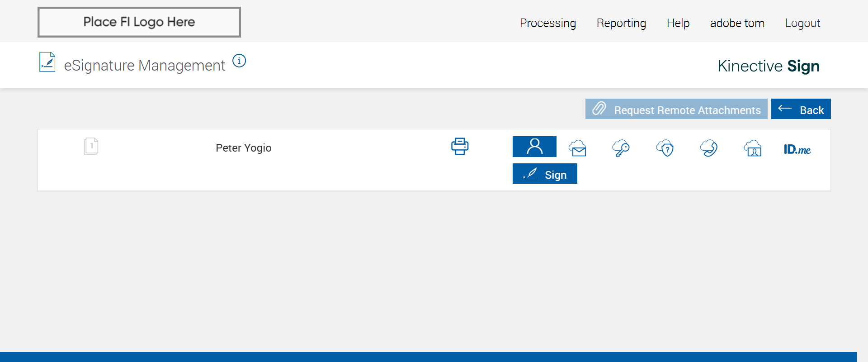Pick the cloud shield question-mark icon
The image size is (868, 362).
665,148
